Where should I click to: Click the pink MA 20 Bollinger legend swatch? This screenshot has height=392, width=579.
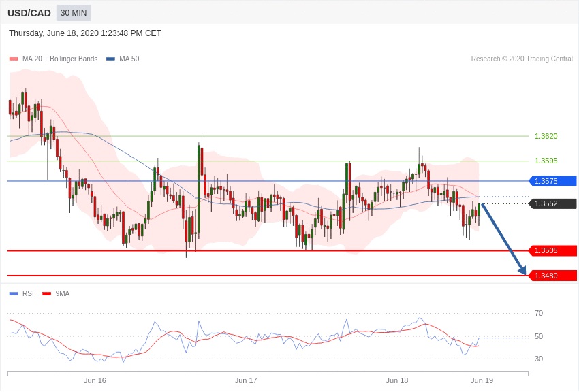pyautogui.click(x=14, y=59)
